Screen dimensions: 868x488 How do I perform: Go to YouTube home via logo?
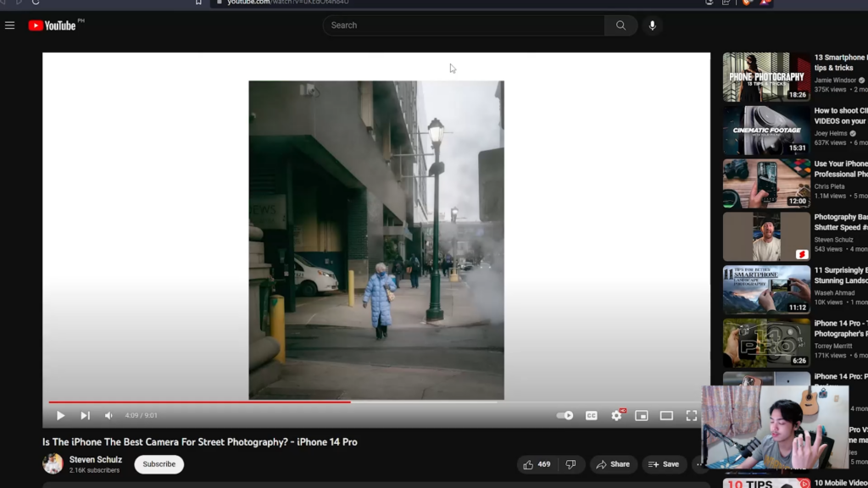coord(52,25)
